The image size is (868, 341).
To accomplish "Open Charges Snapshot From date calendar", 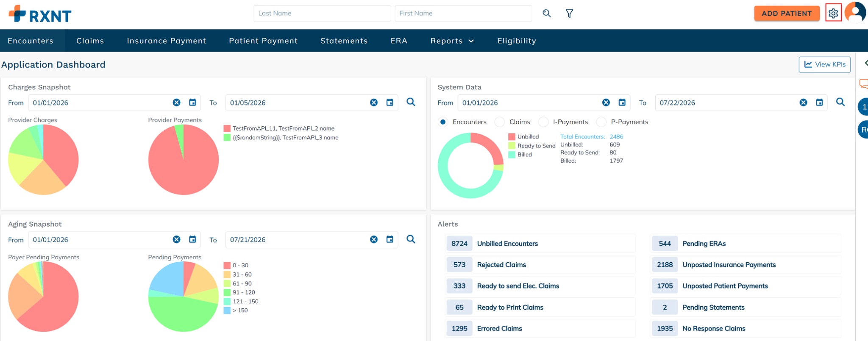I will [x=192, y=103].
